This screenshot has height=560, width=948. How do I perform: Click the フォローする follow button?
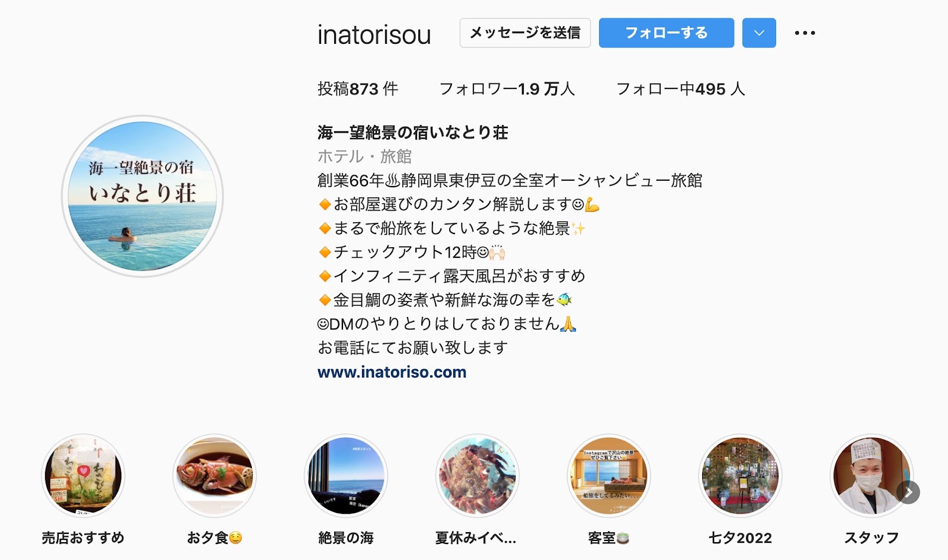[x=667, y=33]
